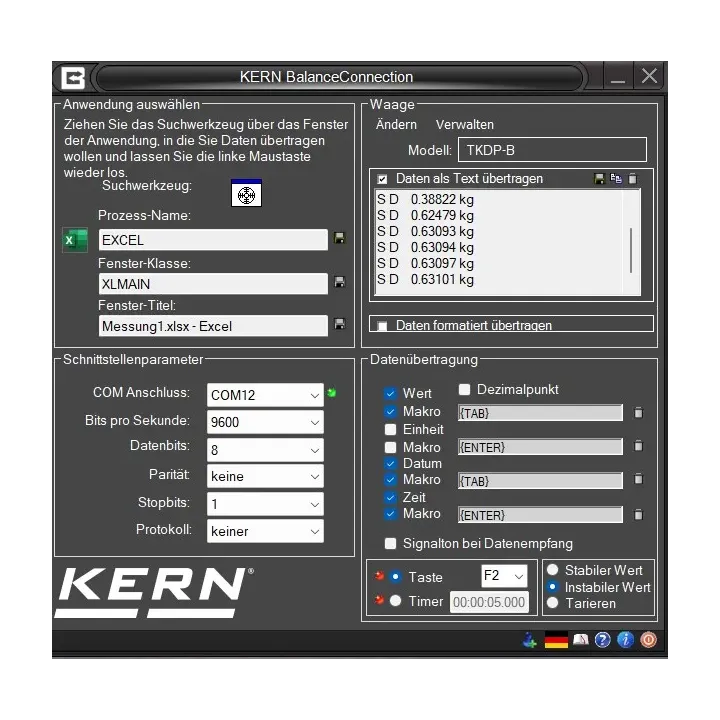Click Fenster-Titel Messung1.xlsx field
This screenshot has width=720, height=720.
tap(213, 326)
